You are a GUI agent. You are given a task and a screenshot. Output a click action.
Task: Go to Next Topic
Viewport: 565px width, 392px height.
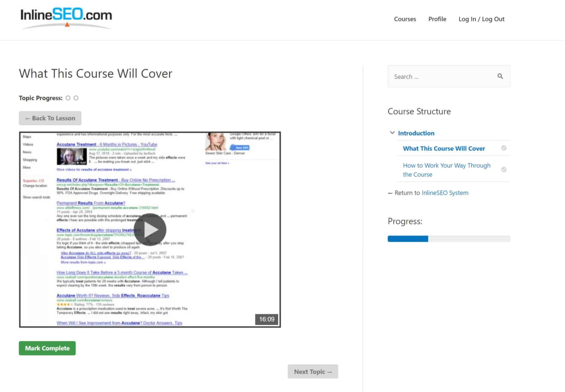pos(313,372)
